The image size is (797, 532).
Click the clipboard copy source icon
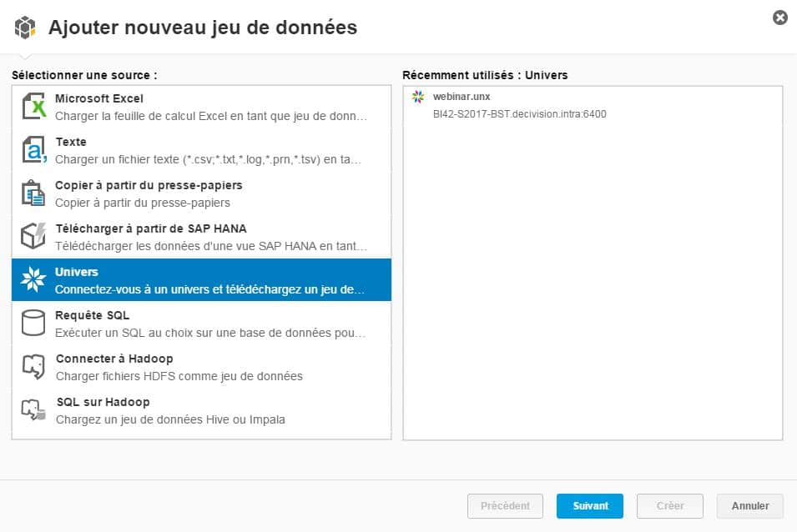pos(33,193)
